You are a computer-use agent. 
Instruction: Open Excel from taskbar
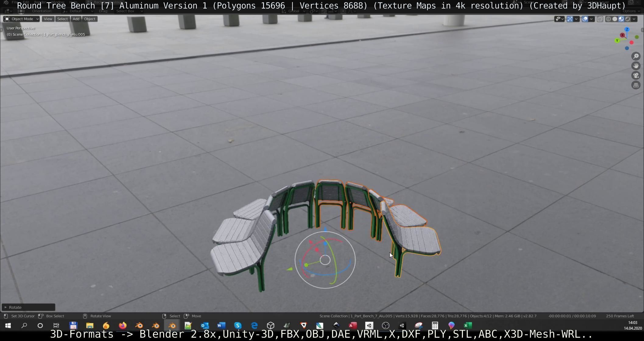[468, 325]
